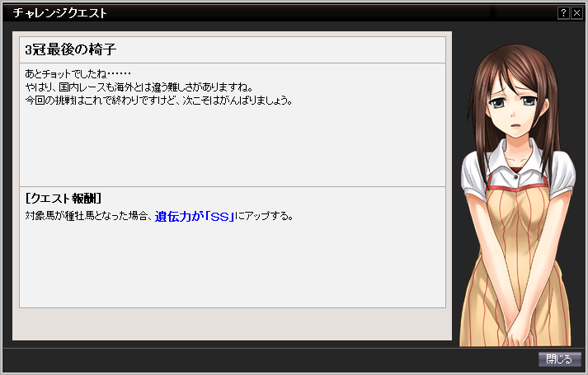
Task: Select the quest title 3冠最後の椅子
Action: point(70,49)
